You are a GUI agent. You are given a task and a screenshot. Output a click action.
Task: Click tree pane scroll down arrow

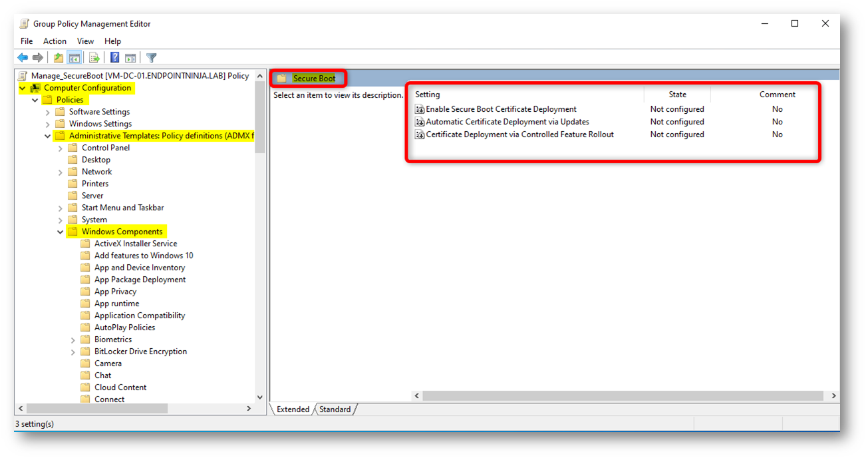tap(260, 397)
